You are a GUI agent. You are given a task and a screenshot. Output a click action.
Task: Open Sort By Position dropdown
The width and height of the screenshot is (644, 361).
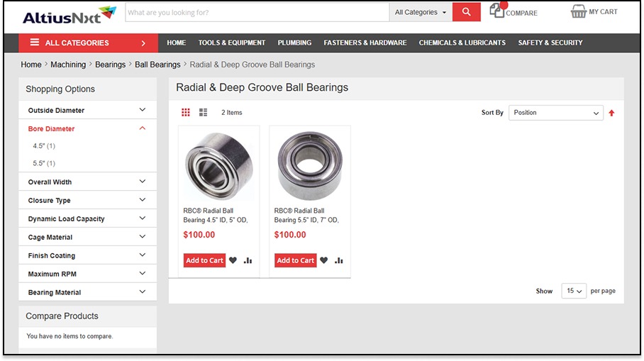[555, 113]
